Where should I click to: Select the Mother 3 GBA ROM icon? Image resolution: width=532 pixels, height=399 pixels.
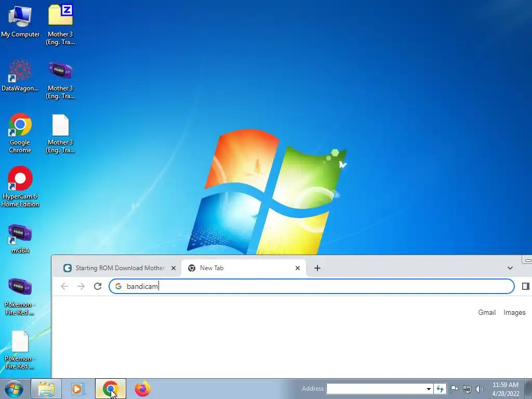pyautogui.click(x=60, y=80)
